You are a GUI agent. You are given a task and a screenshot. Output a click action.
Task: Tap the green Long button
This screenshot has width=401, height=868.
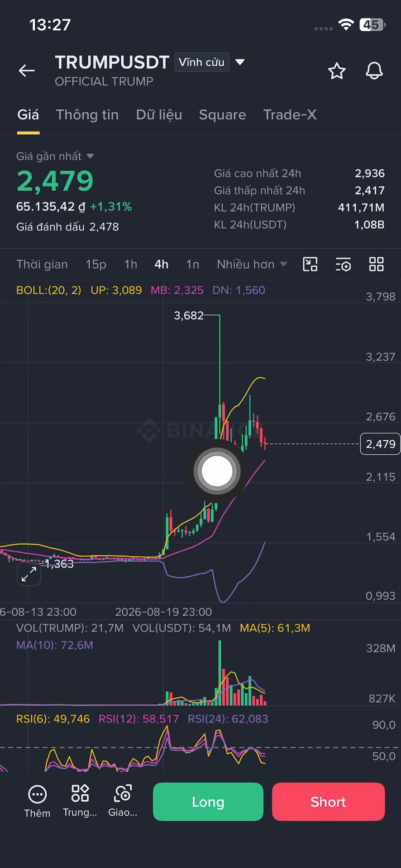coord(208,802)
